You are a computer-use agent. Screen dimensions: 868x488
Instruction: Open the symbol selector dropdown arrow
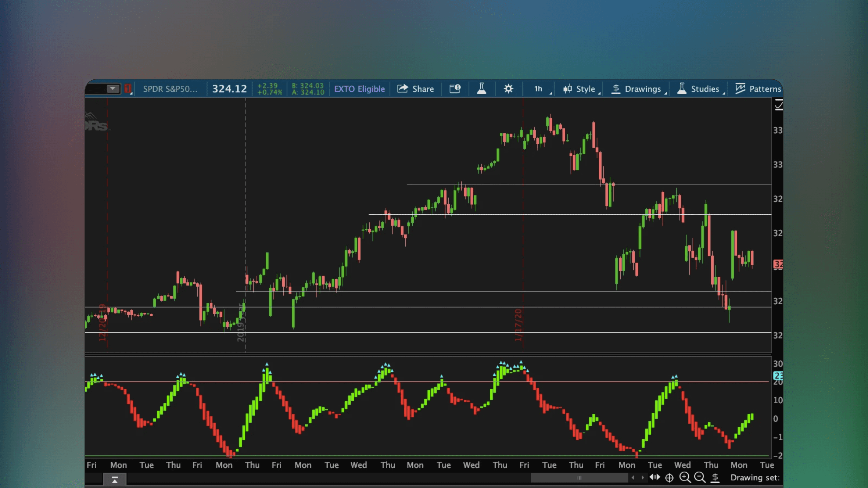(113, 88)
